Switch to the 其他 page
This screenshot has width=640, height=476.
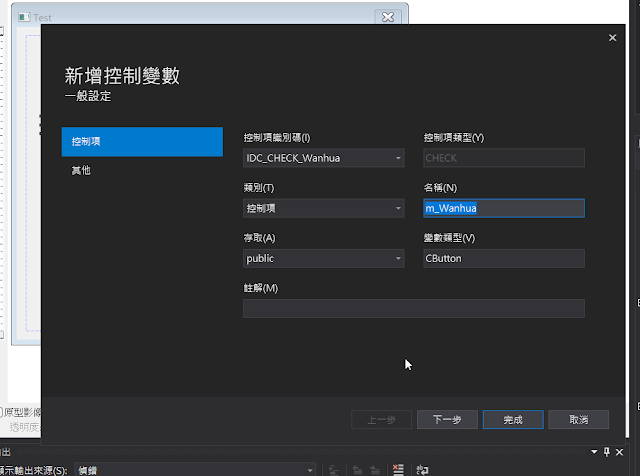(81, 170)
